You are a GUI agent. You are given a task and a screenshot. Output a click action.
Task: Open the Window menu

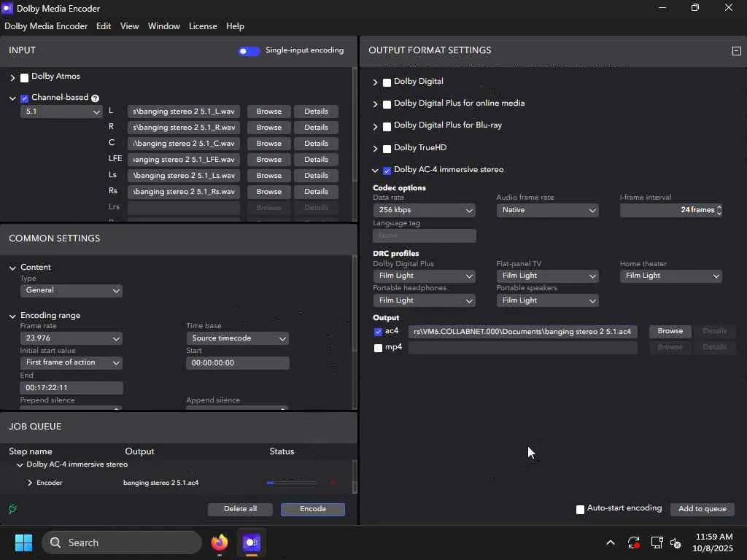(164, 26)
